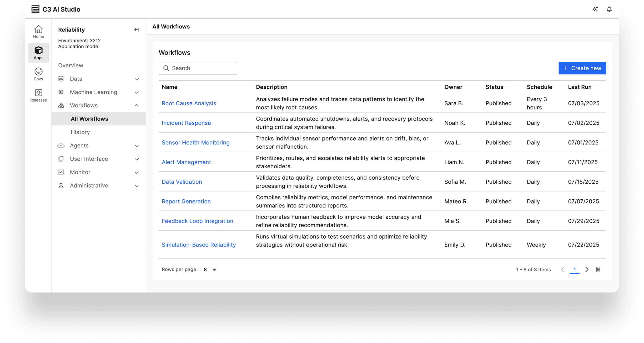Go to the Releases icon
The image size is (644, 343).
(38, 93)
